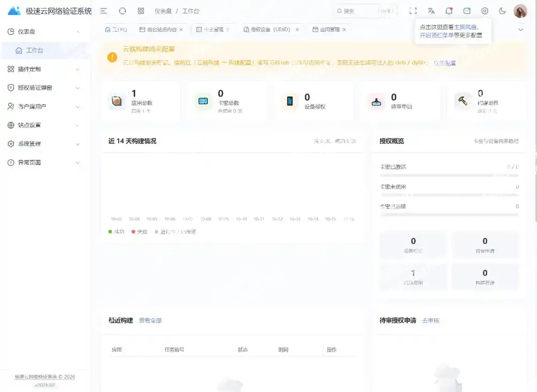Select 工作台 in the sidebar

[x=45, y=50]
